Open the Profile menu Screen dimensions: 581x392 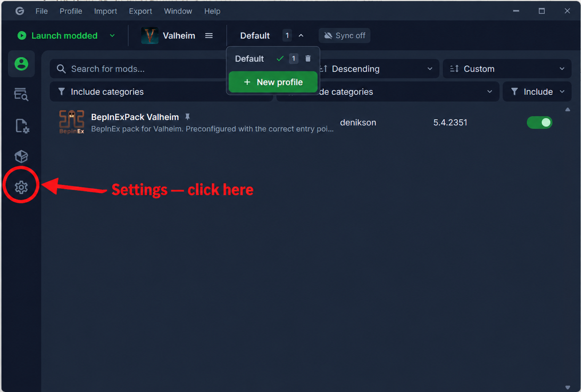click(x=71, y=11)
